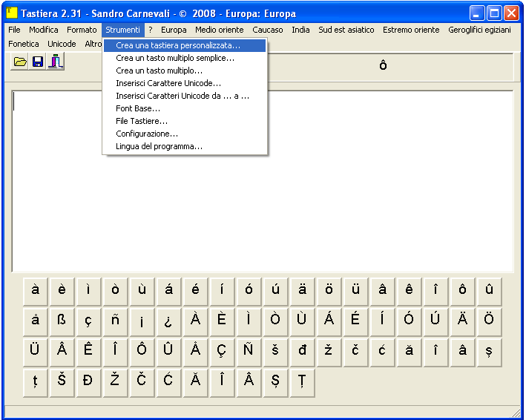Choose 'Lingua del programma...'

[185, 147]
